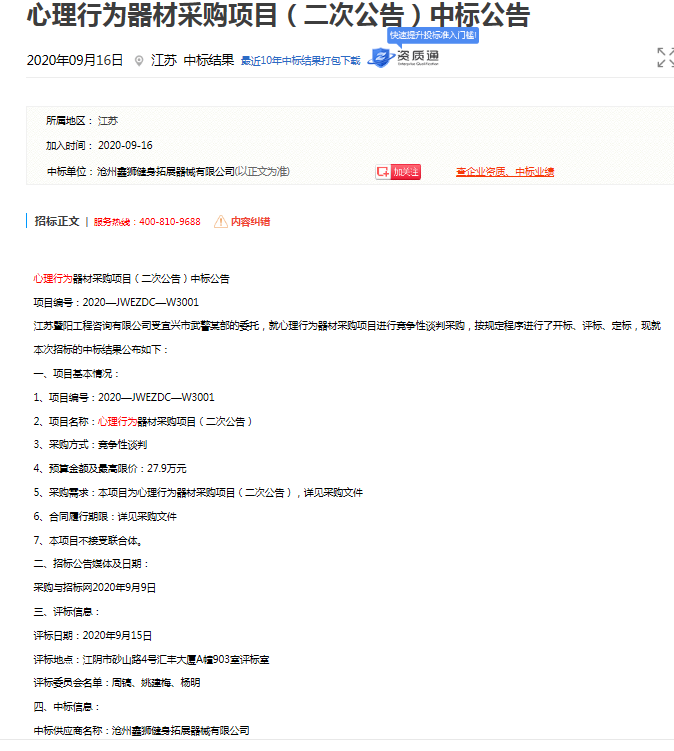The height and width of the screenshot is (751, 674).
Task: Click the 中标结果 category label
Action: (209, 60)
